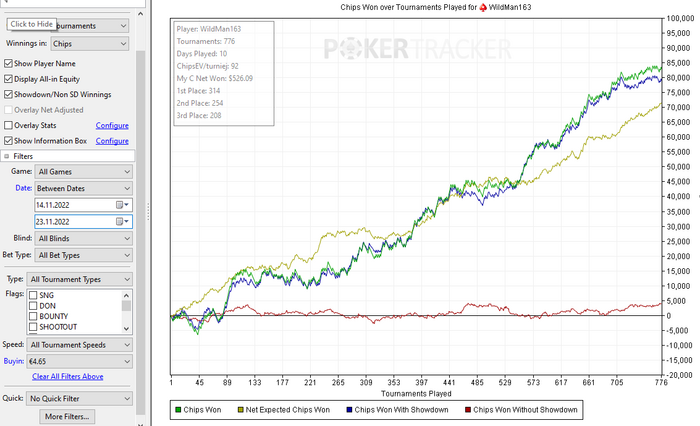Click the Buyin filter label link
This screenshot has width=700, height=426.
click(x=13, y=361)
